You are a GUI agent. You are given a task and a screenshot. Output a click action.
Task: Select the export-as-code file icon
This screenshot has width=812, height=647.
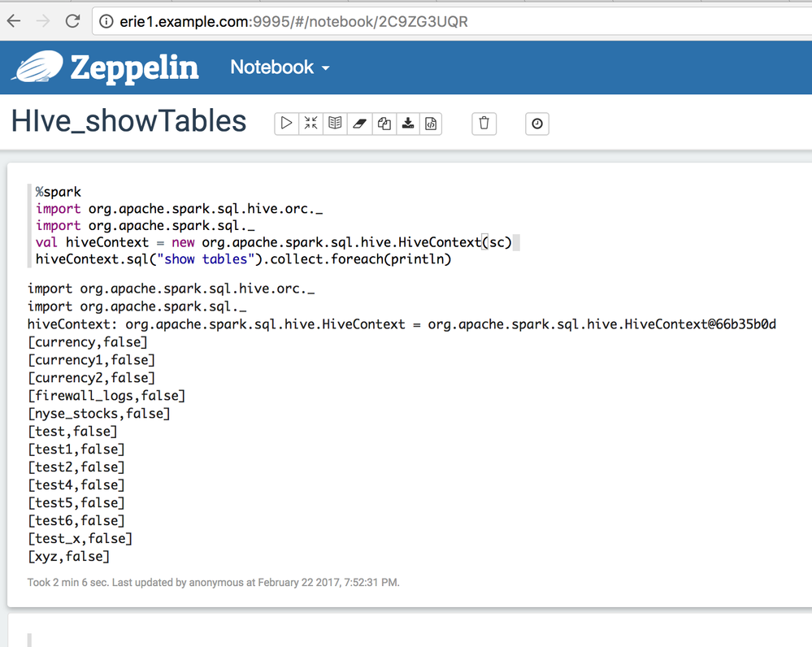432,123
